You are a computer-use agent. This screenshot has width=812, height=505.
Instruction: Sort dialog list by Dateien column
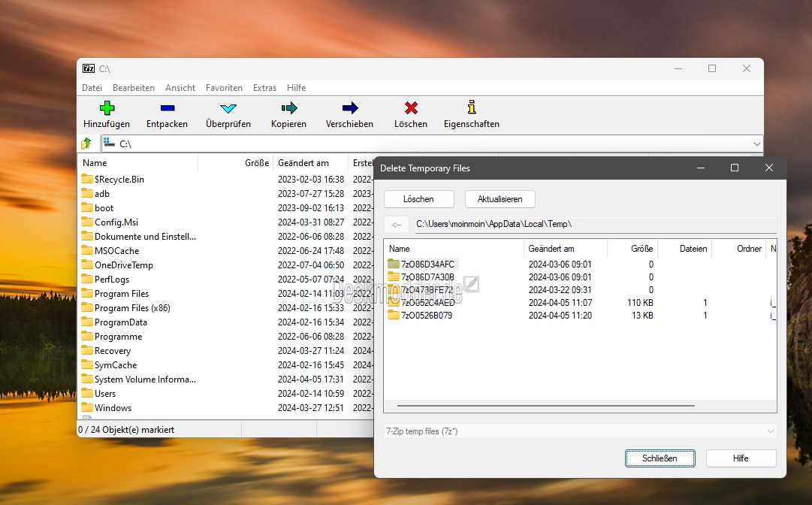pos(685,249)
